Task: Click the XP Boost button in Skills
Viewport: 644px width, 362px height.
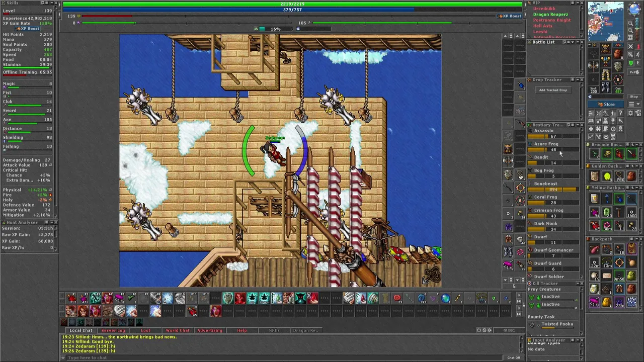Action: pyautogui.click(x=28, y=29)
